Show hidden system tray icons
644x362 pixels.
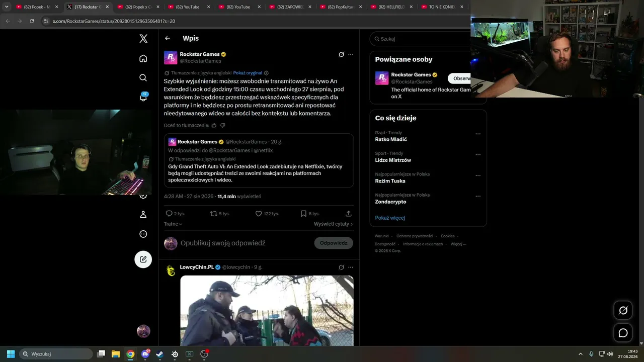pyautogui.click(x=581, y=354)
